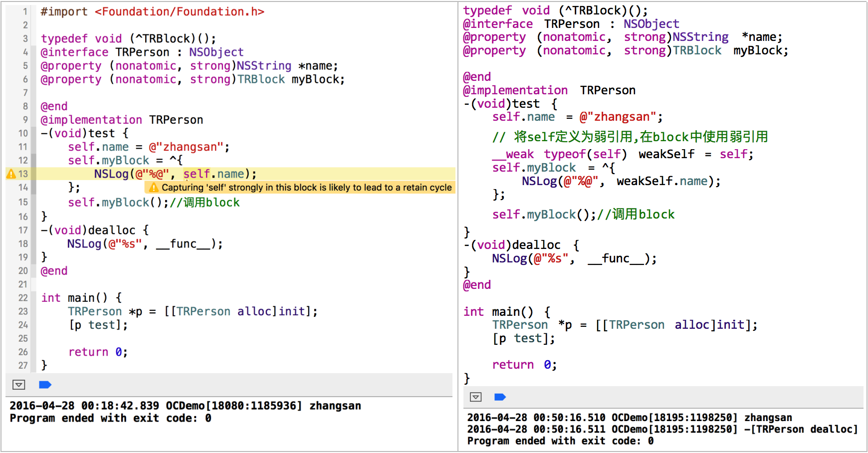Click 'self.name = @"zhangsan";' on line 11

point(149,147)
